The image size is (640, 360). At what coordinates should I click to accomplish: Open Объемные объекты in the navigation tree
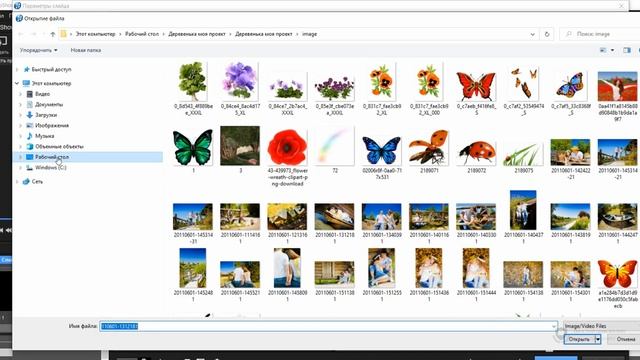pyautogui.click(x=59, y=147)
